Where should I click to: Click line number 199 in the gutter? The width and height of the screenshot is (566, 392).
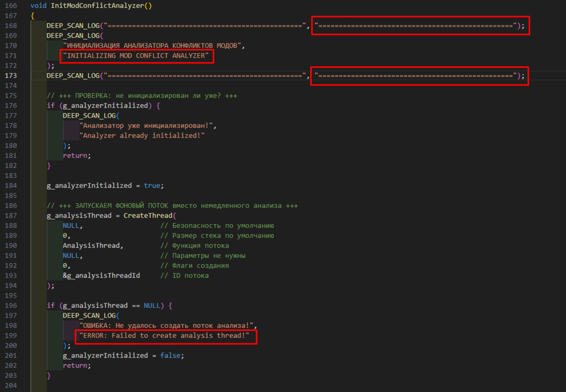[x=10, y=336]
